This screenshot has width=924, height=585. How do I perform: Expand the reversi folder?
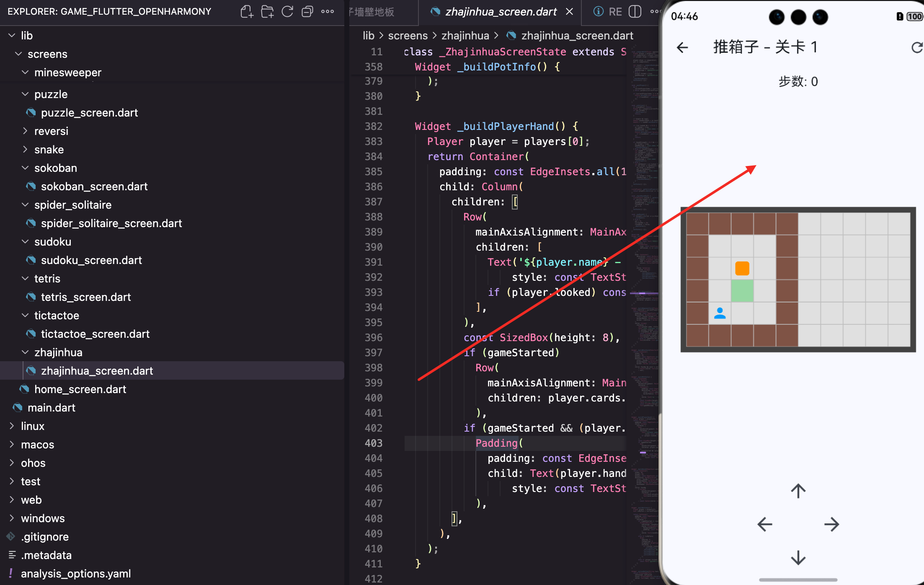25,131
